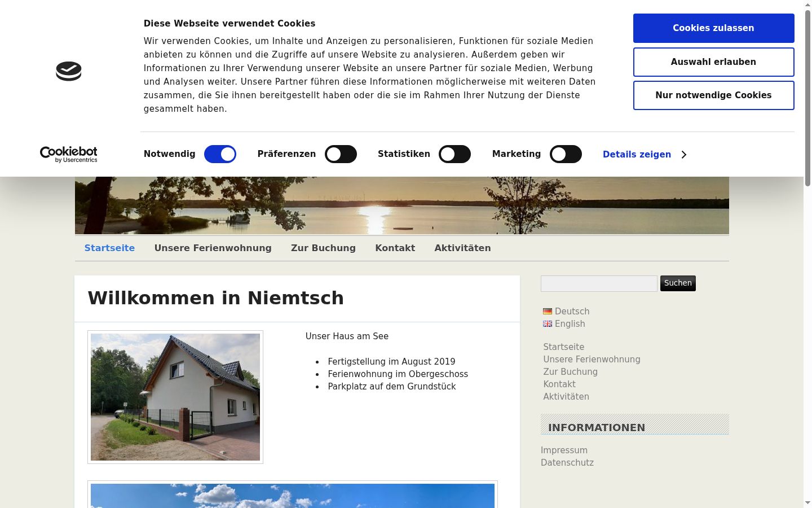Enable the Marketing cookie switch
This screenshot has width=812, height=508.
(566, 154)
